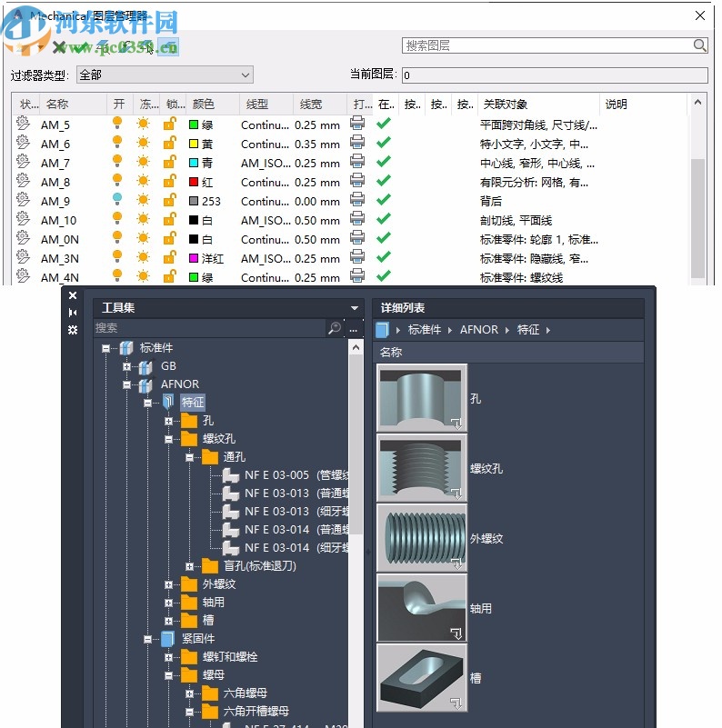
Task: Open the 外螺纹 external thread thumbnail
Action: tap(422, 538)
